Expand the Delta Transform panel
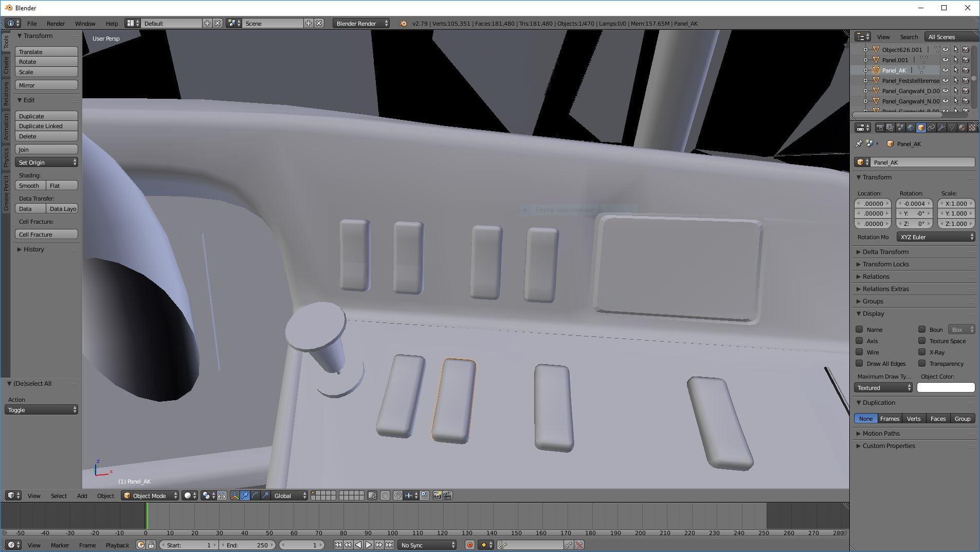This screenshot has width=980, height=552. point(885,252)
